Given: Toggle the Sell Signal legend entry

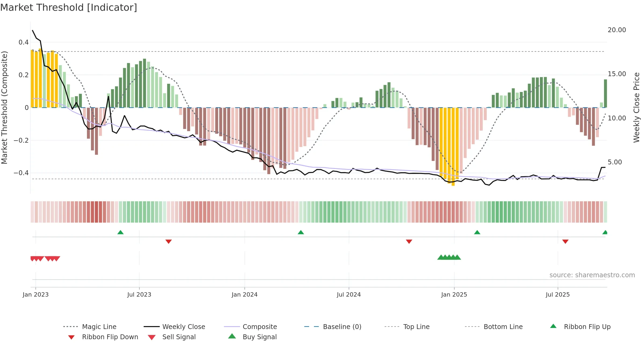Looking at the screenshot, I should tap(172, 337).
